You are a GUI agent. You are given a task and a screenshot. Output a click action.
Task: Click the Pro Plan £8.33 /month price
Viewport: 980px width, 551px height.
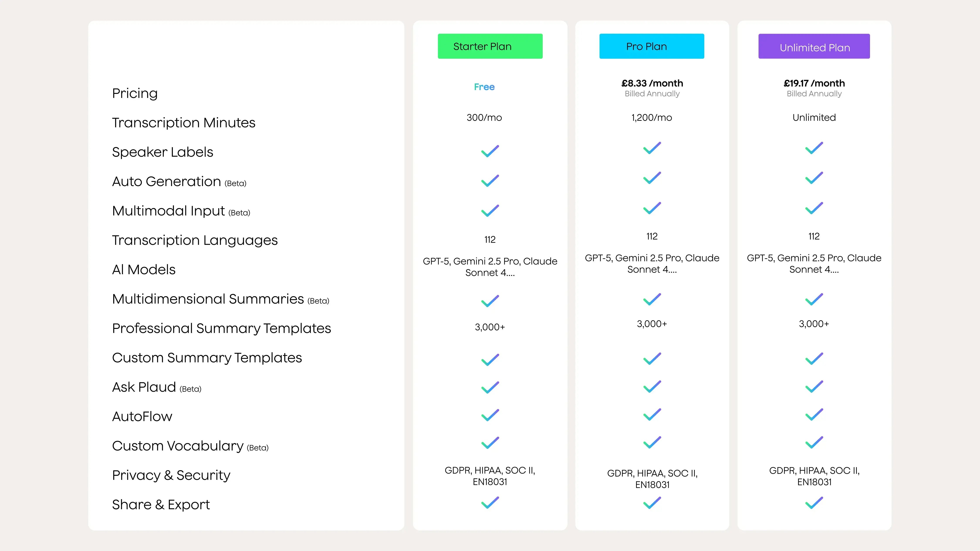point(652,83)
